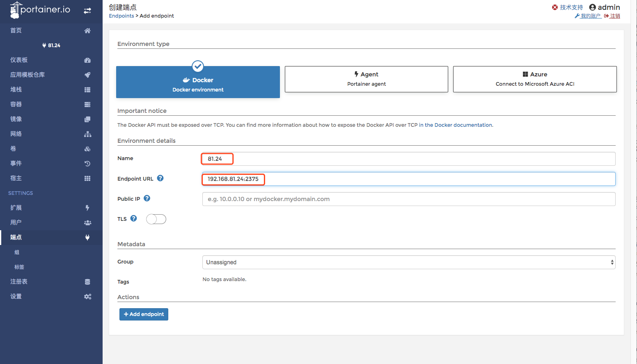The image size is (637, 364).
Task: Click the events history icon in sidebar
Action: (x=87, y=164)
